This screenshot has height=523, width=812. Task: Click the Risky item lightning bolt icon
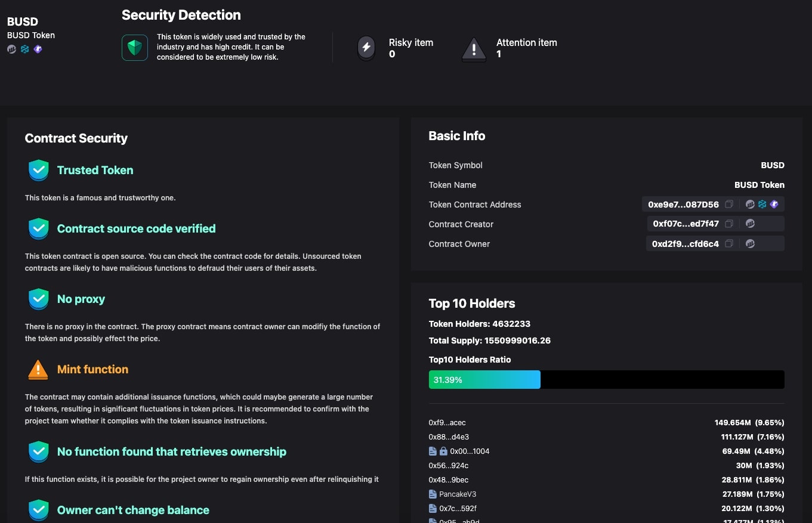(x=366, y=48)
